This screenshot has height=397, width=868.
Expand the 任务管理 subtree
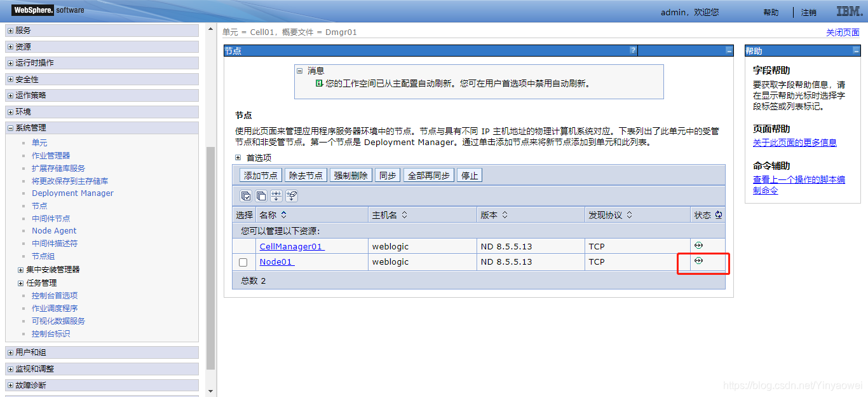click(x=21, y=283)
